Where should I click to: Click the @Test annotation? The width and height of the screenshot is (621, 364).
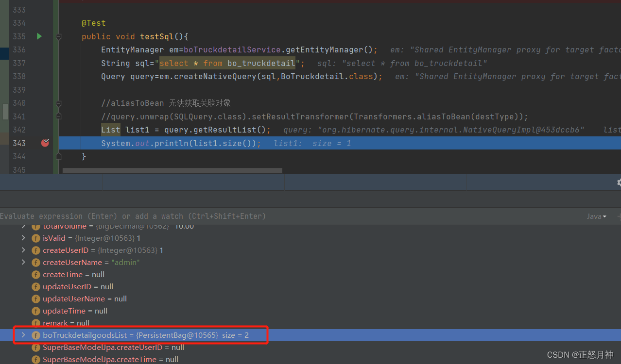point(93,23)
